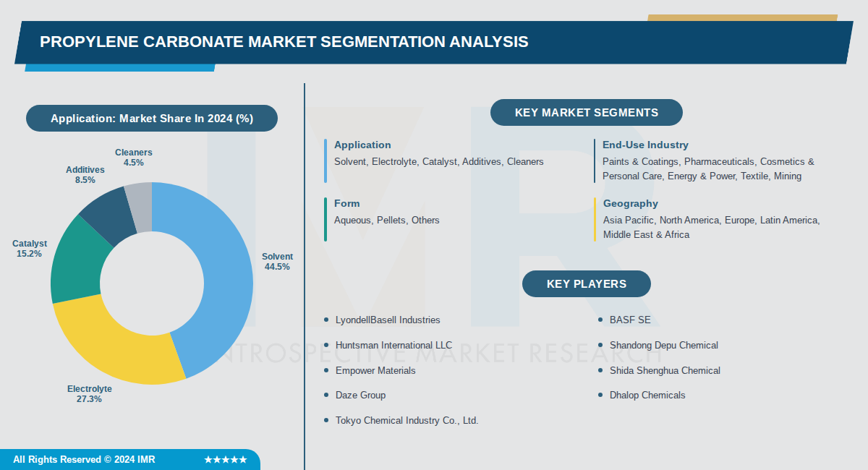868x470 pixels.
Task: Select the bullet beside BASF SE
Action: point(600,320)
